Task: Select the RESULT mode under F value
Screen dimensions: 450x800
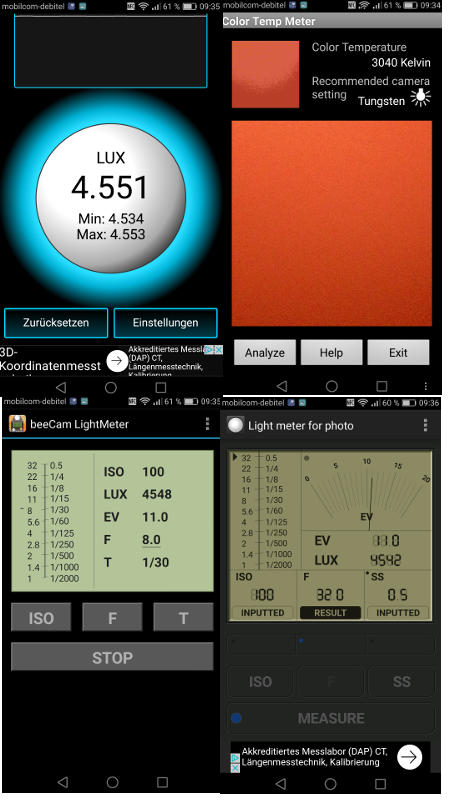Action: pyautogui.click(x=330, y=612)
